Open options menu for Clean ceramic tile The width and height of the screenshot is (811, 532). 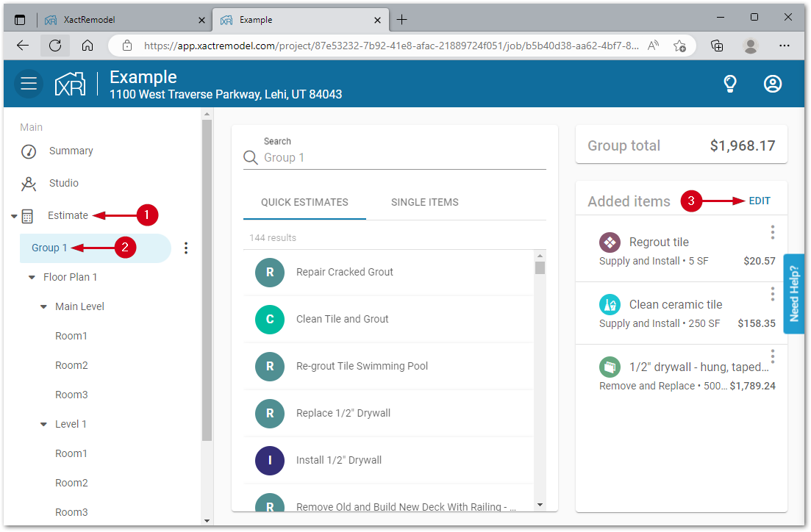[x=772, y=294]
